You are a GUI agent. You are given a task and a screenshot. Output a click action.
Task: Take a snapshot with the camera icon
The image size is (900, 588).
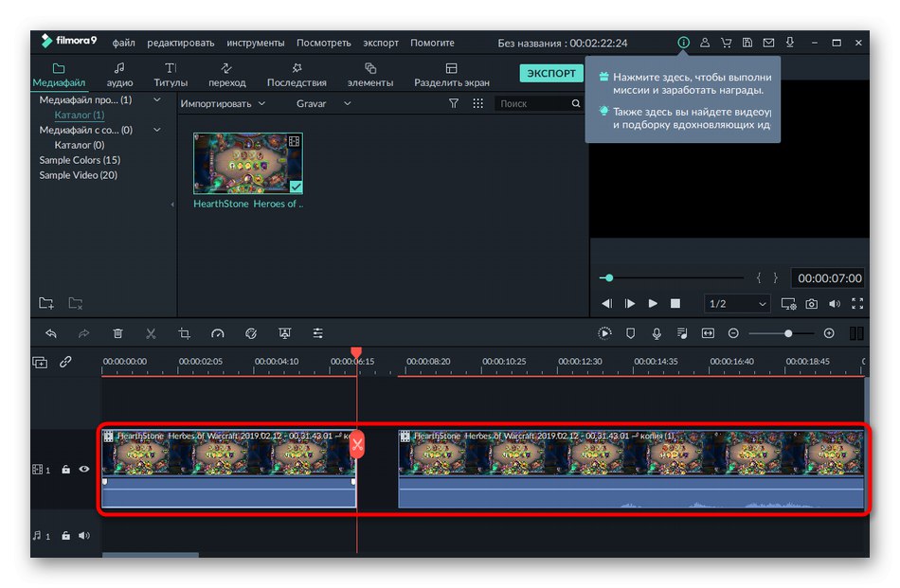(x=812, y=304)
